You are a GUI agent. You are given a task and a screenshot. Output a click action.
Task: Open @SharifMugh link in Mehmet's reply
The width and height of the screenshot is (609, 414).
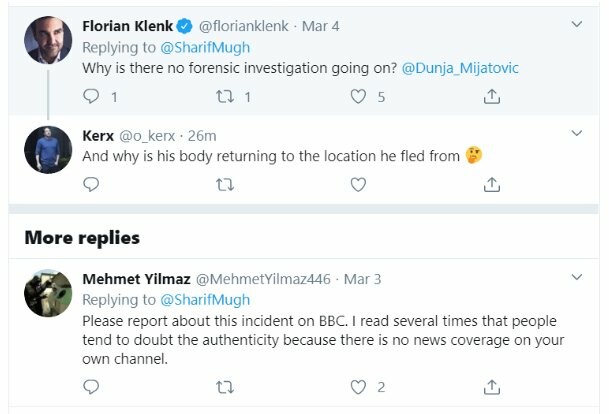point(205,300)
